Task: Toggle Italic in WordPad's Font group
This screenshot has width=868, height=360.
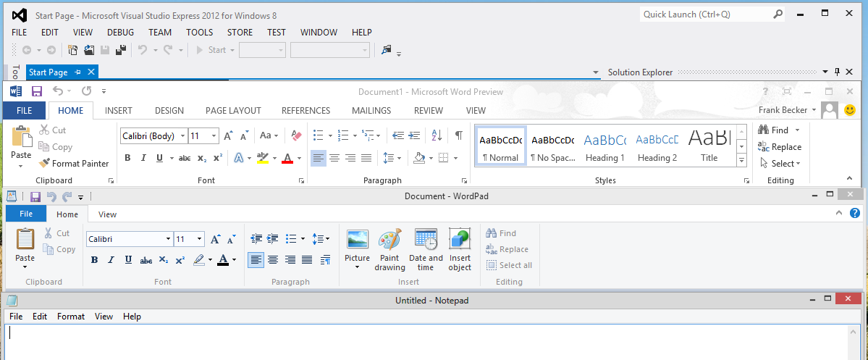Action: pos(111,260)
